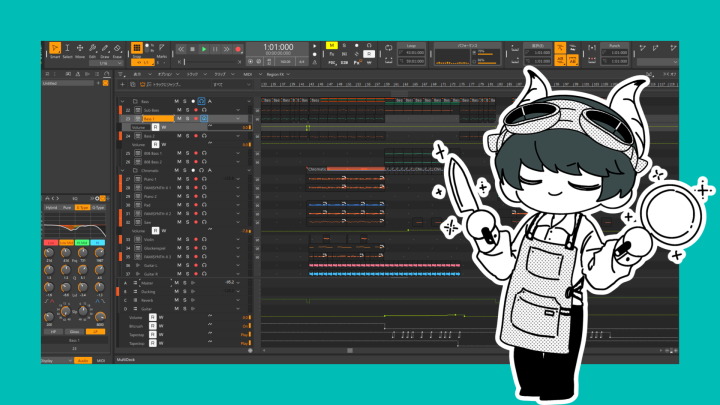Pick the Move tool
This screenshot has height=405, width=720.
(80, 48)
